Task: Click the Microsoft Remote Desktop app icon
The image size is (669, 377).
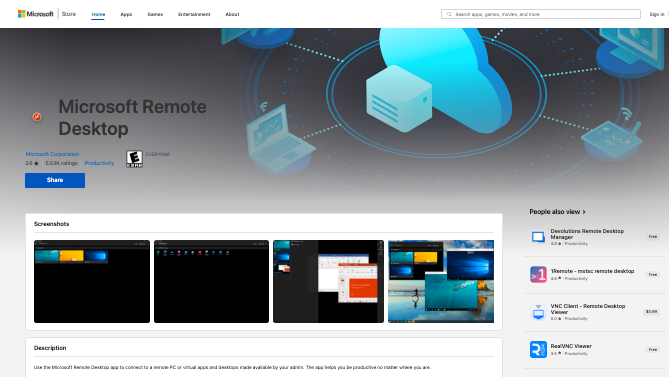Action: 37,117
